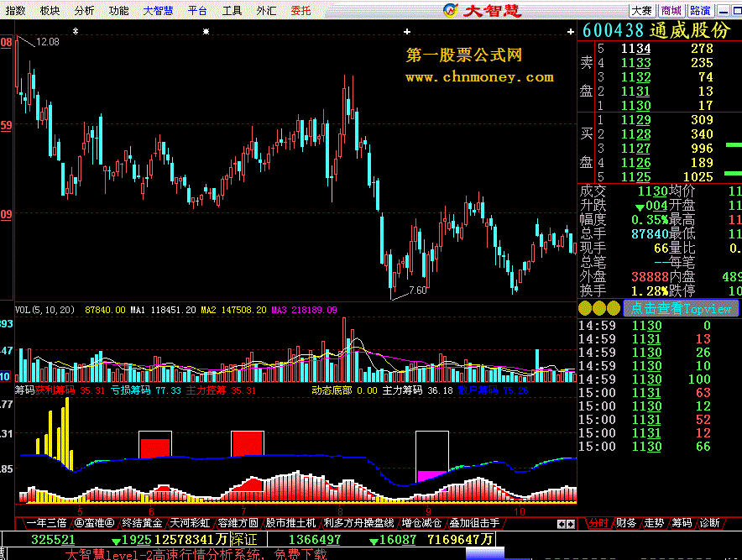Select the 利多方舟操盘线 indicator tab

coord(359,523)
